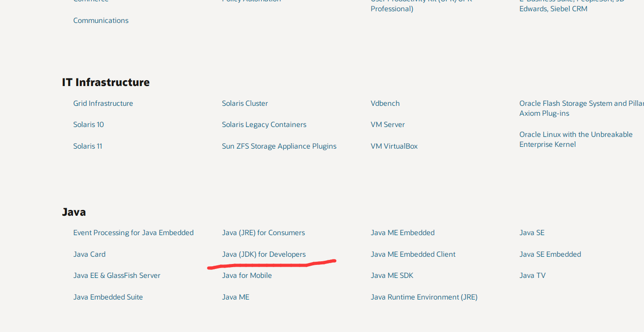Click Sun ZFS Storage Appliance Plugins
This screenshot has width=644, height=332.
coord(279,146)
